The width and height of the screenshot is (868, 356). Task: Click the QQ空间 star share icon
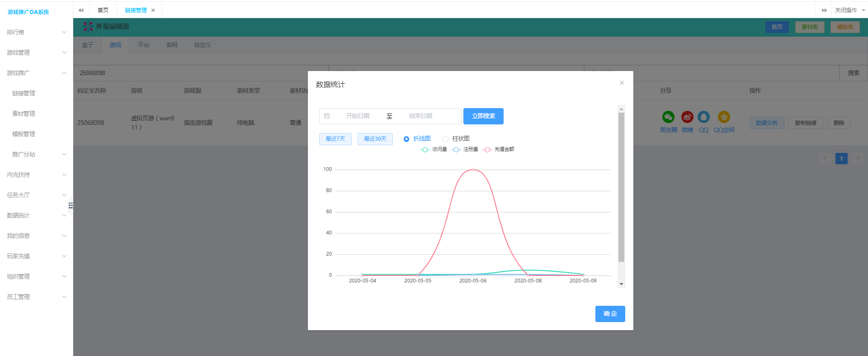tap(724, 117)
